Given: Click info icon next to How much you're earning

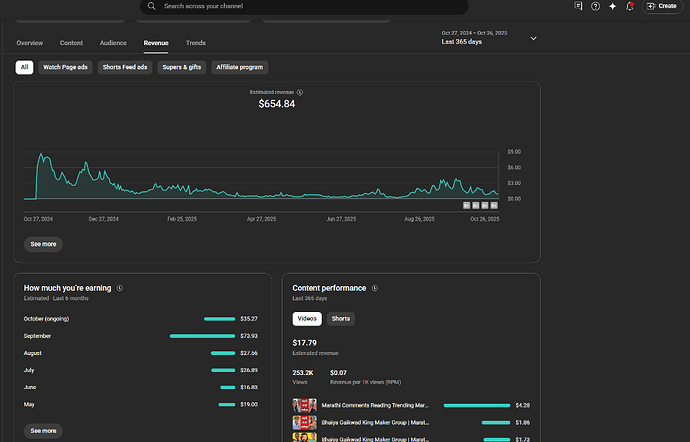Looking at the screenshot, I should pos(119,288).
